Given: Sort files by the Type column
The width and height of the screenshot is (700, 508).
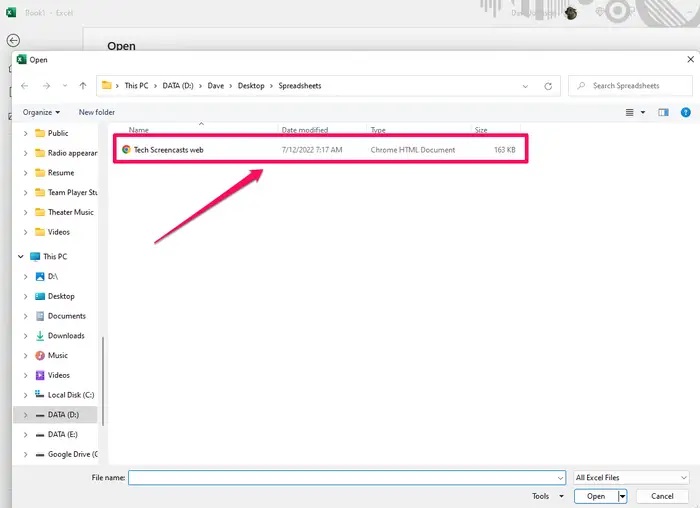Looking at the screenshot, I should coord(378,130).
